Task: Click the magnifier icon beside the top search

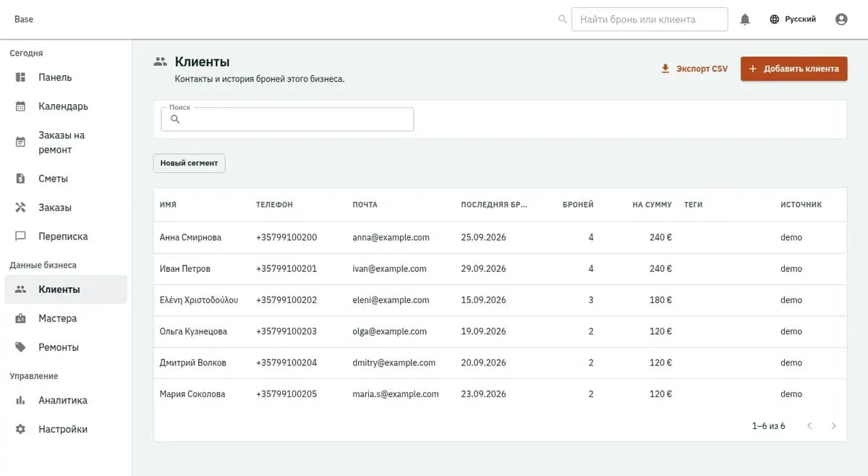Action: [563, 20]
